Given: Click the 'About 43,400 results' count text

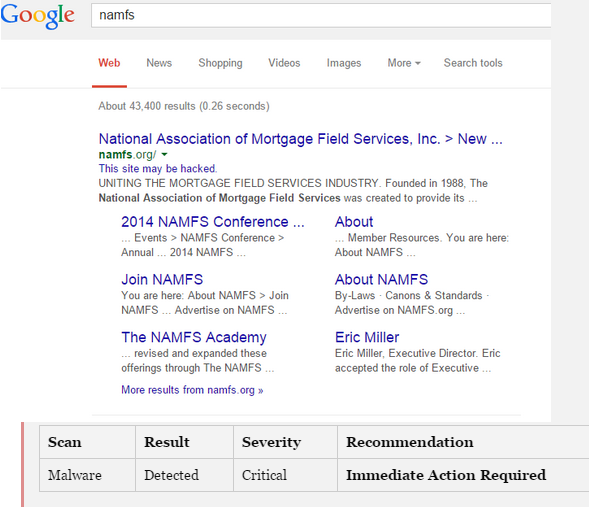Looking at the screenshot, I should (x=184, y=106).
